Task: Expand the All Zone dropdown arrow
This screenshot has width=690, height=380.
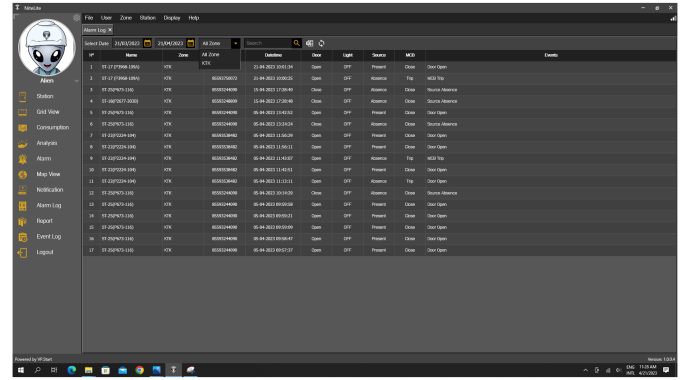Action: click(x=236, y=43)
